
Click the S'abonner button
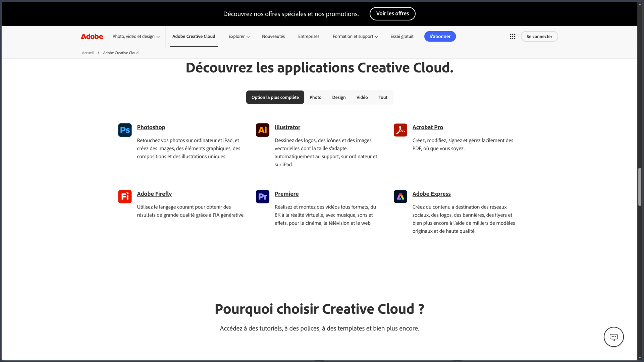(440, 37)
